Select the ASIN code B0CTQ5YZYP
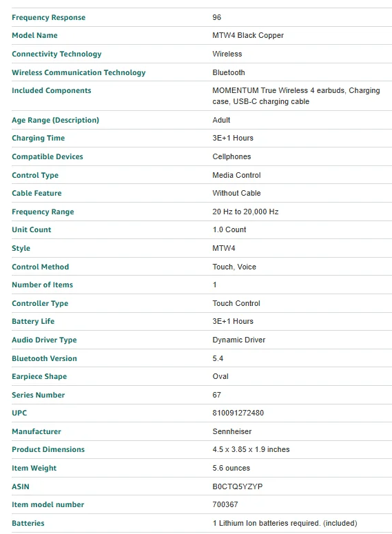This screenshot has height=534, width=392. point(238,486)
